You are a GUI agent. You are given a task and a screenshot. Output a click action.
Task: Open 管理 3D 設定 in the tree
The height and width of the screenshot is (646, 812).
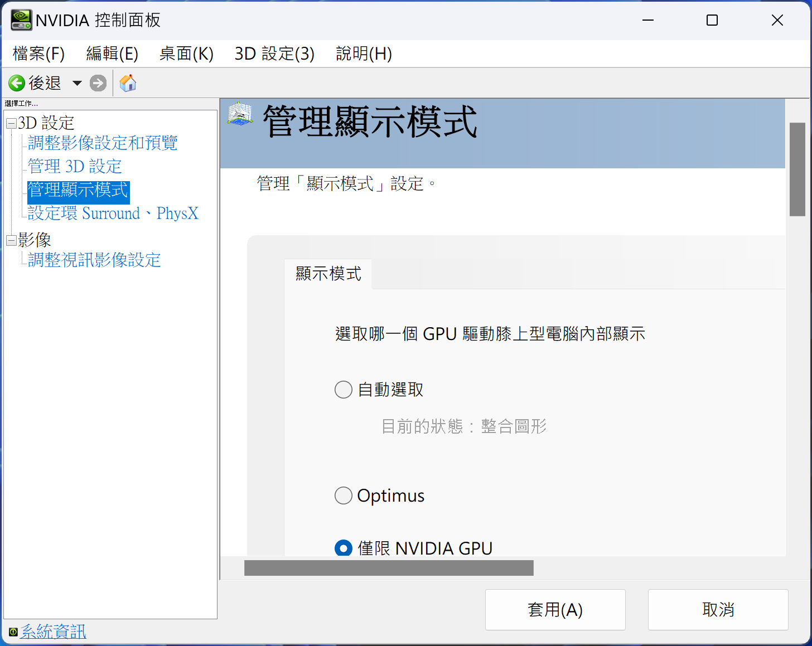point(75,167)
